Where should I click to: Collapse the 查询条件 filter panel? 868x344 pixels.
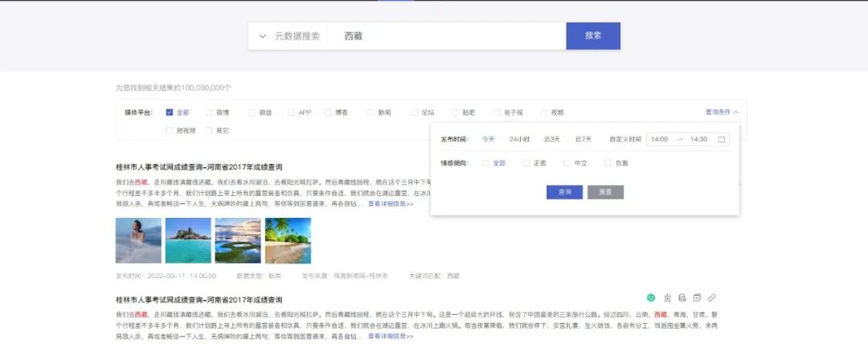722,112
